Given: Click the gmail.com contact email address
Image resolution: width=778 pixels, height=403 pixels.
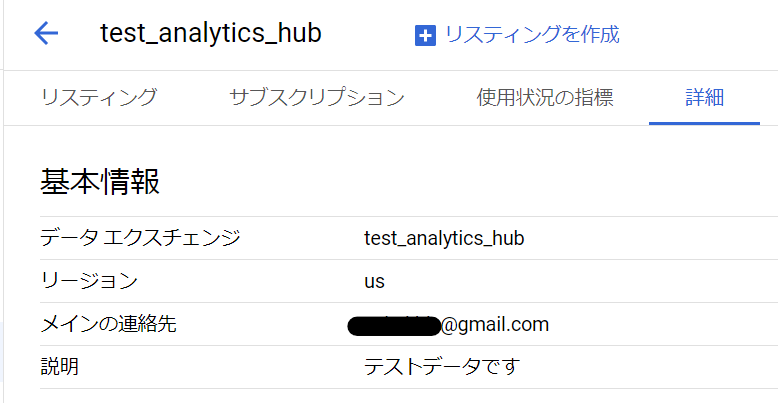Looking at the screenshot, I should [x=448, y=325].
